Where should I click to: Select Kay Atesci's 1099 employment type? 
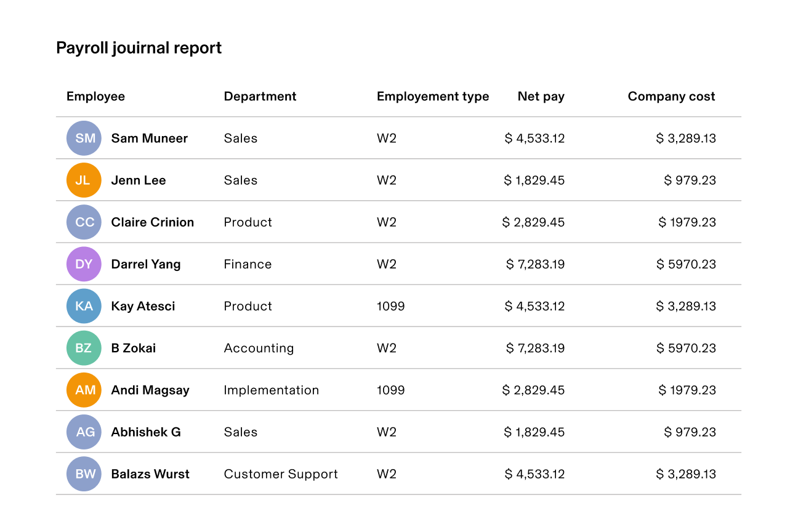coord(391,306)
